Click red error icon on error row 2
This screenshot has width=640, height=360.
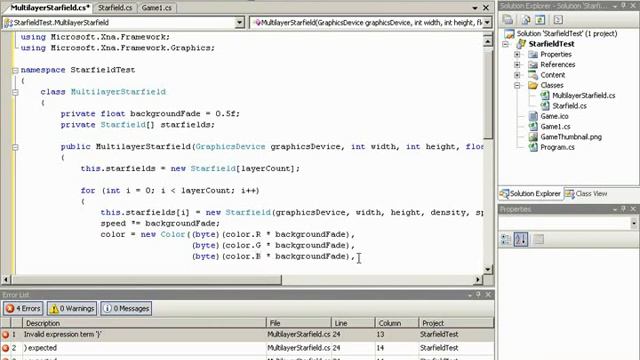click(x=5, y=348)
